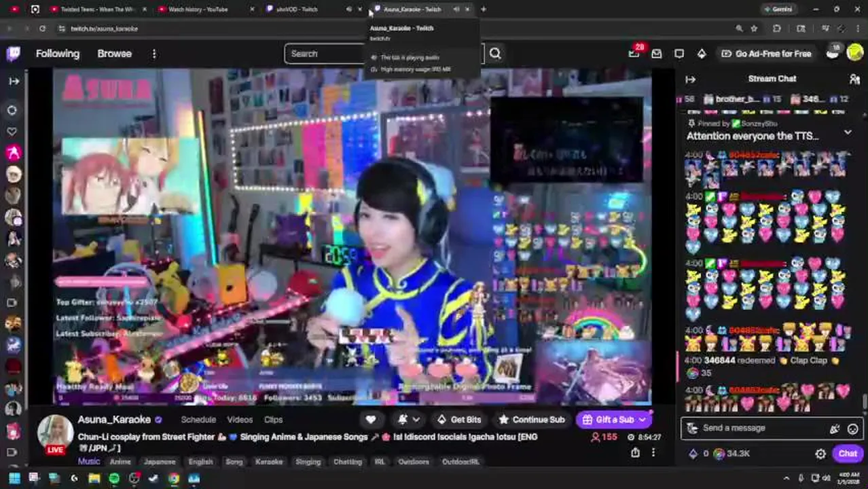Open the notification bell dropdown

[x=408, y=420]
